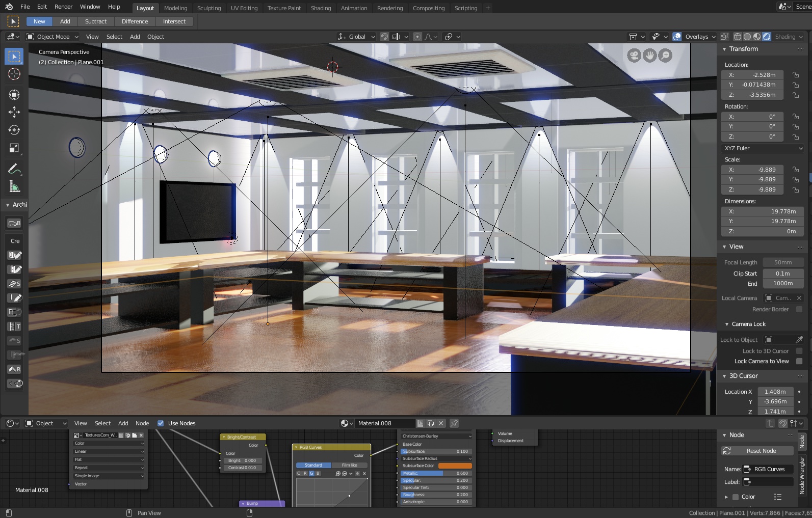812x518 pixels.
Task: Toggle lock on Location X
Action: [796, 75]
